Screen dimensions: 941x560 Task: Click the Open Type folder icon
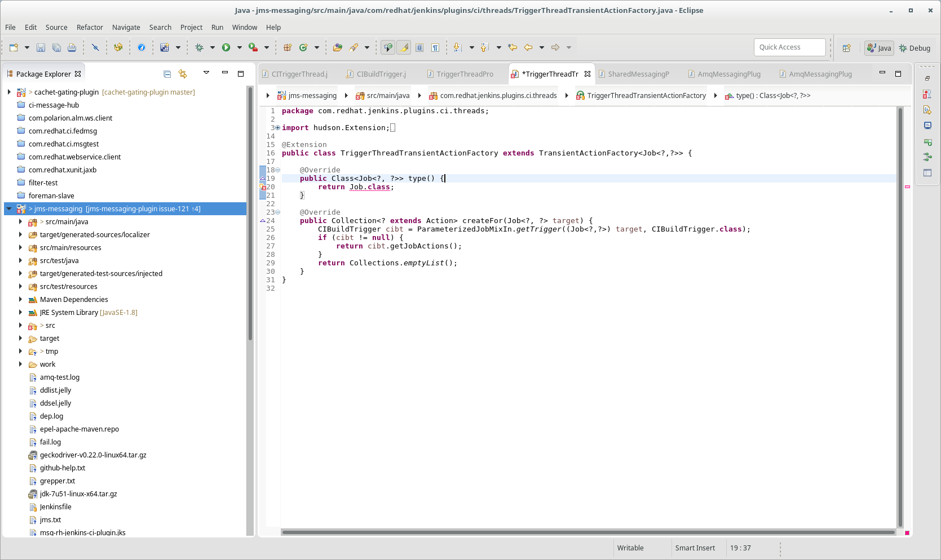(338, 48)
